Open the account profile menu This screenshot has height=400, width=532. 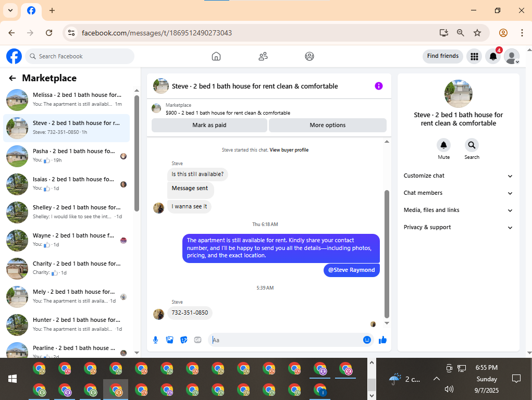(512, 56)
